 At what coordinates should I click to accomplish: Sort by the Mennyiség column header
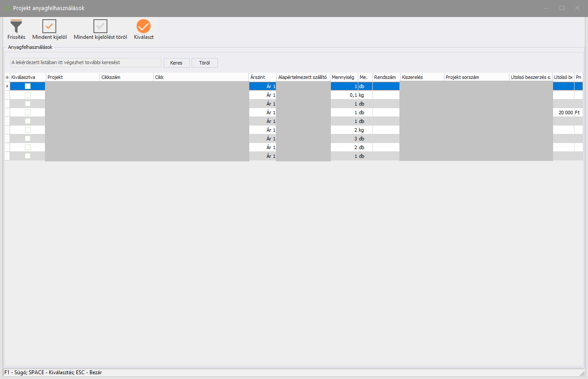click(x=344, y=77)
